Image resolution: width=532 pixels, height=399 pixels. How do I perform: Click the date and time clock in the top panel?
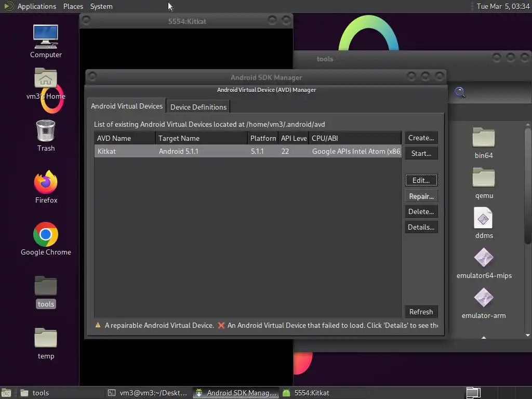[503, 6]
